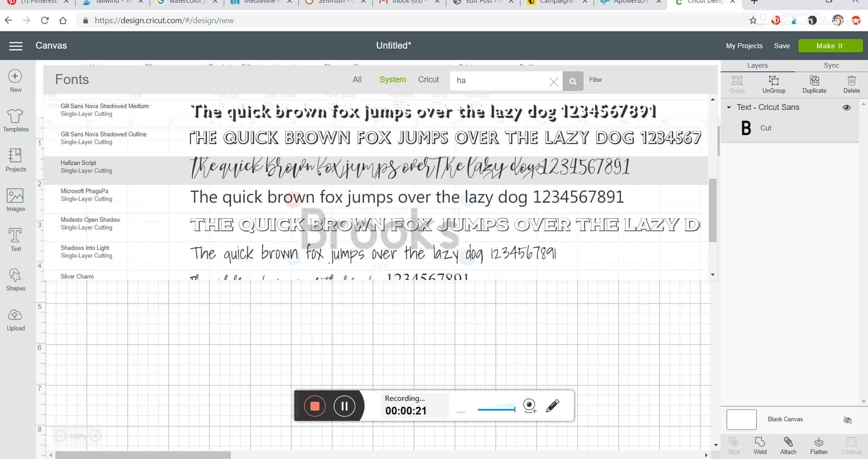Viewport: 868px width, 459px height.
Task: Toggle Blank Canvas visibility eye
Action: (847, 420)
